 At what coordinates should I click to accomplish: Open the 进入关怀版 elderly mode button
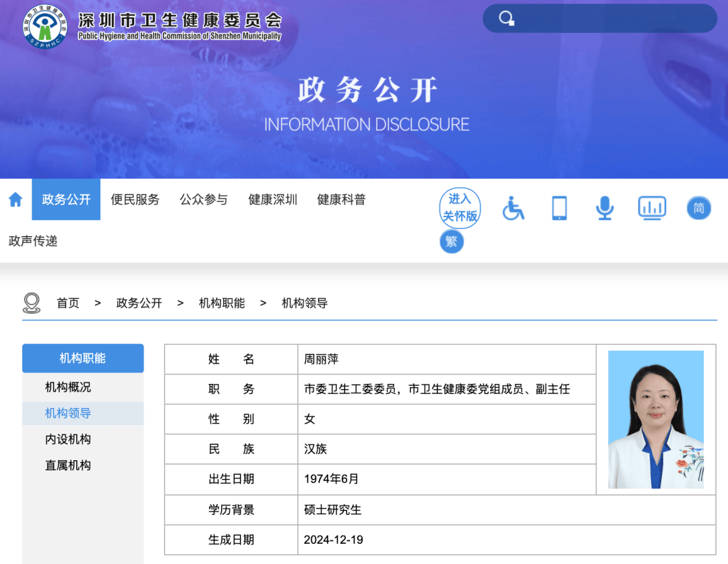[x=460, y=208]
